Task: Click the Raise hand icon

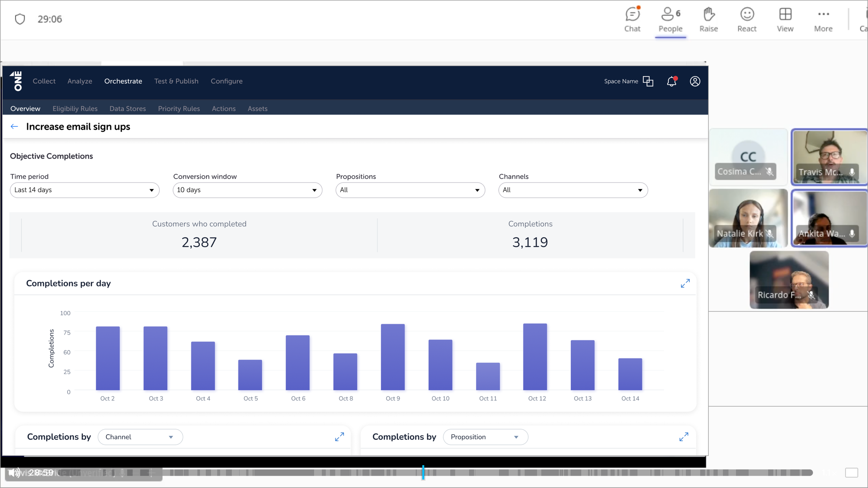Action: click(708, 15)
